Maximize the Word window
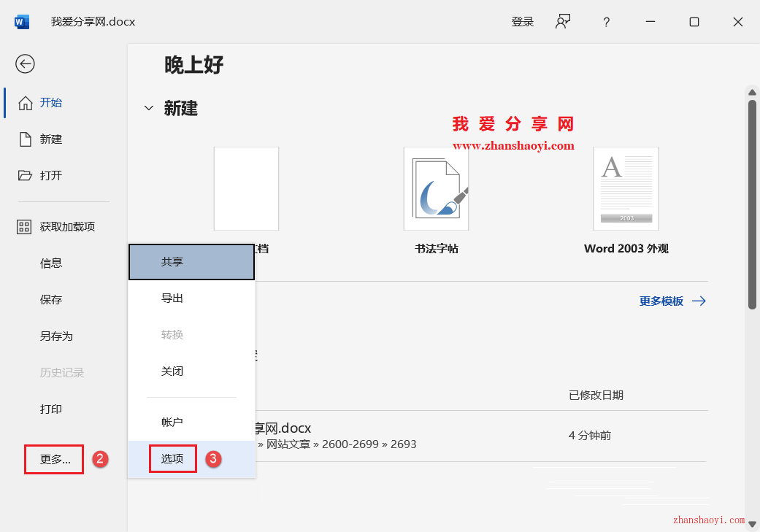The width and height of the screenshot is (760, 532). coord(694,22)
